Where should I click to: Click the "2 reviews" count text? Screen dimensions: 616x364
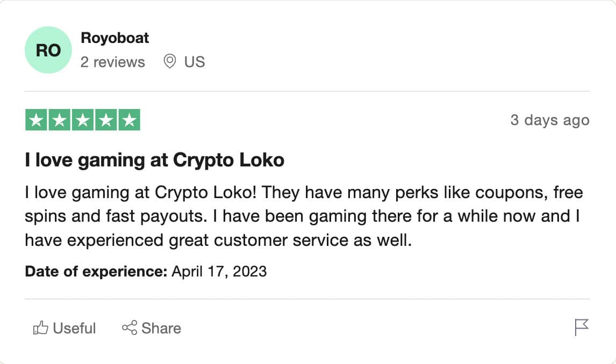coord(113,62)
